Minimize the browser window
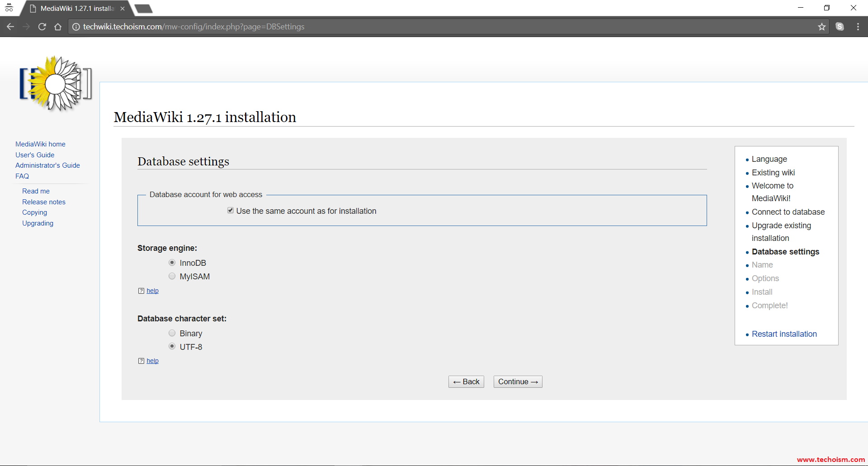 coord(801,8)
